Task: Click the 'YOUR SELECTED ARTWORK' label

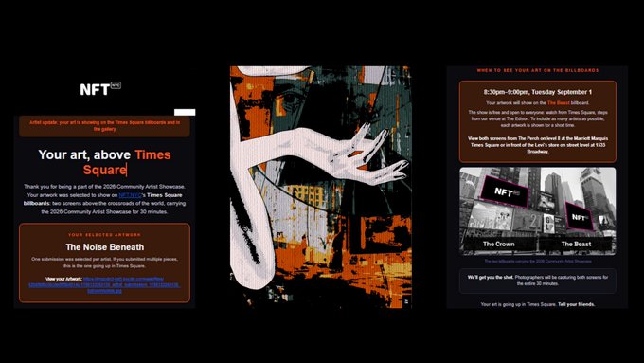Action: tap(104, 235)
